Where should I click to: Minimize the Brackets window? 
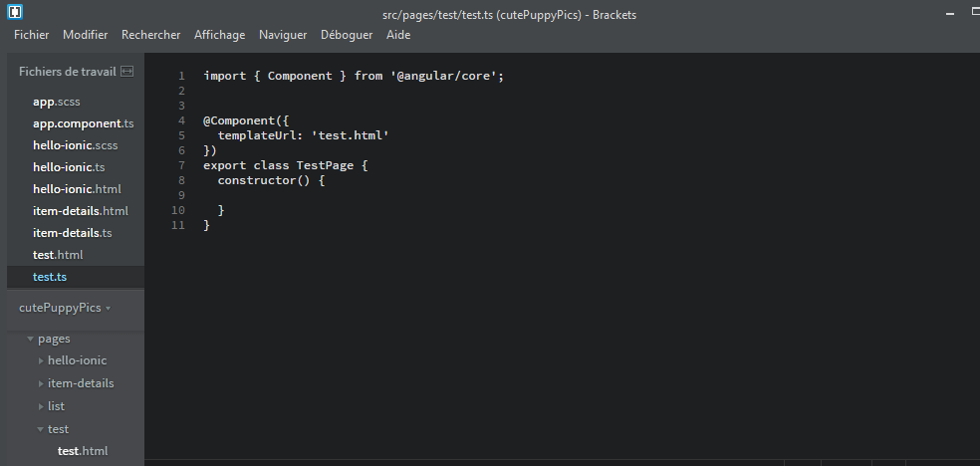pos(951,13)
